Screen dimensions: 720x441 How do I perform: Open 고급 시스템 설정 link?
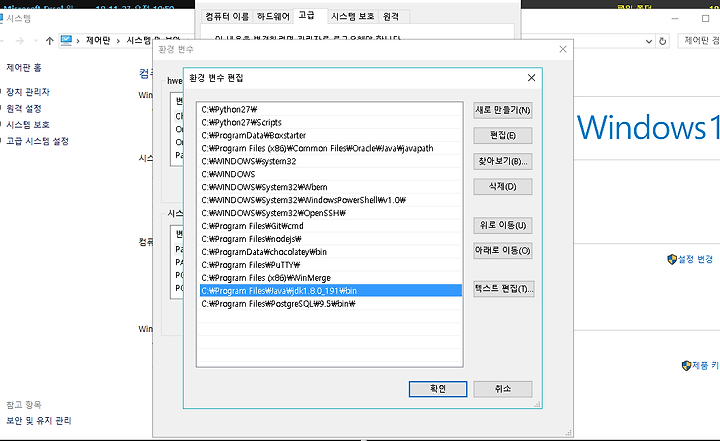point(38,141)
